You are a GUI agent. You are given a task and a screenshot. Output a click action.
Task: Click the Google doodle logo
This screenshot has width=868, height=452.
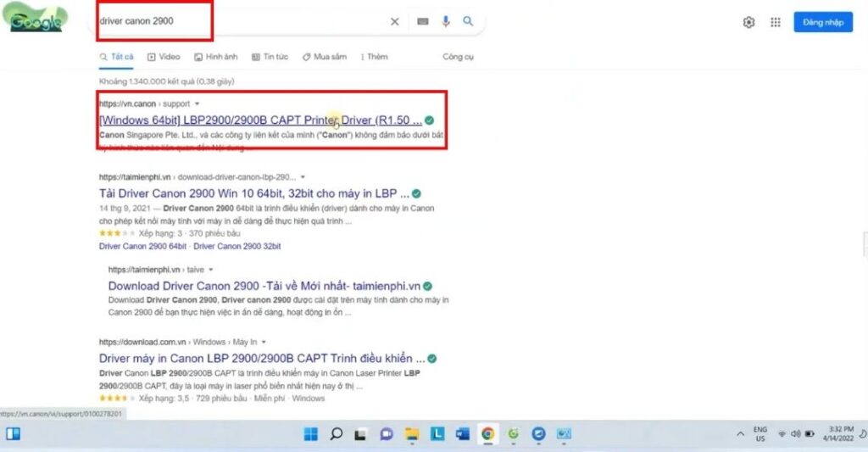(38, 19)
